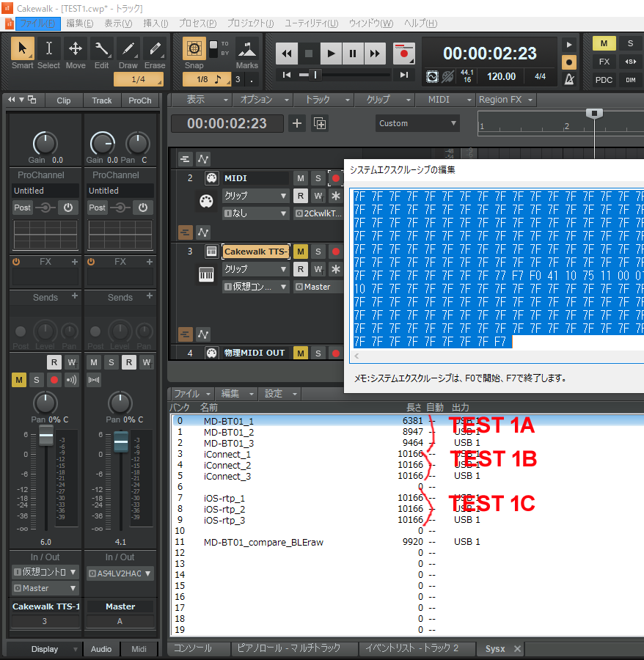Open the ヘルプ menu
This screenshot has height=660, width=644.
click(420, 23)
